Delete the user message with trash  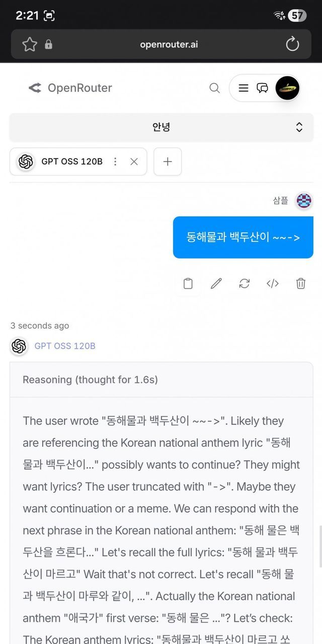point(301,284)
